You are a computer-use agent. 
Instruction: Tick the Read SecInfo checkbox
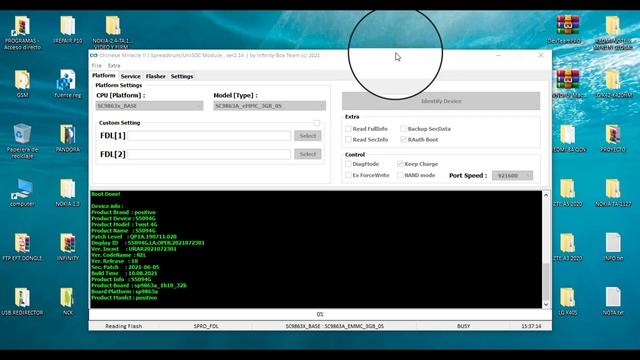tap(348, 140)
